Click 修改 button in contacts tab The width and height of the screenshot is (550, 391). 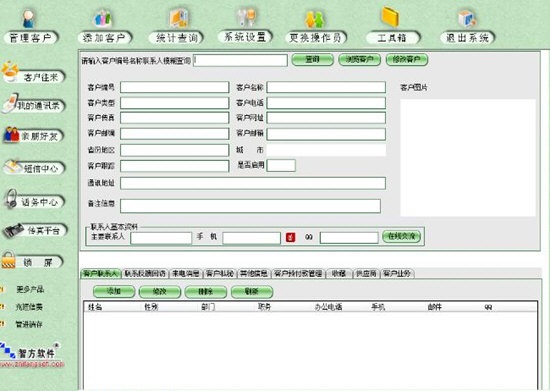point(160,291)
